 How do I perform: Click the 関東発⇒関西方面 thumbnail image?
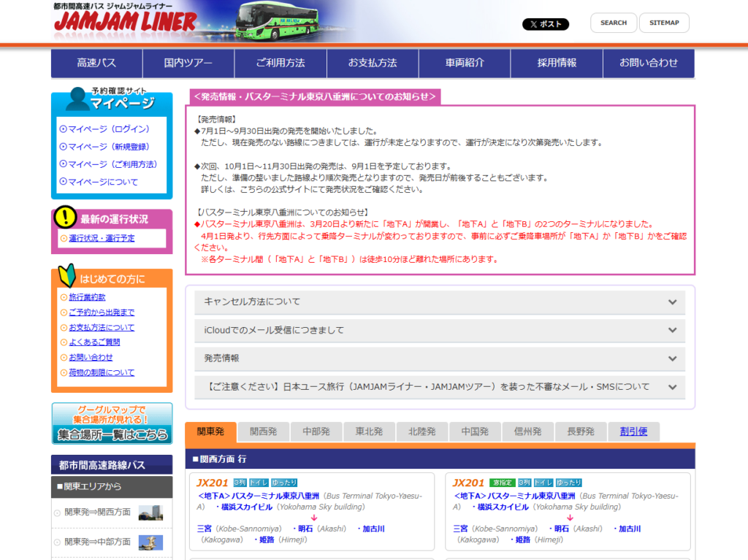[150, 513]
